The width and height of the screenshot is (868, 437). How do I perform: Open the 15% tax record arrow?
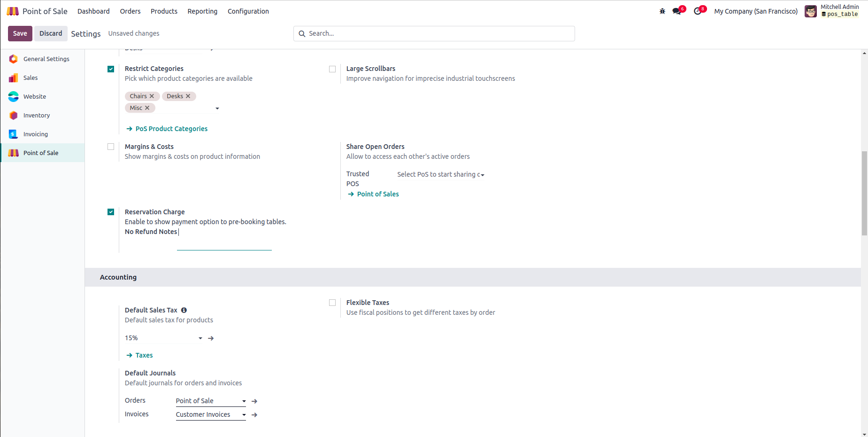(x=211, y=338)
